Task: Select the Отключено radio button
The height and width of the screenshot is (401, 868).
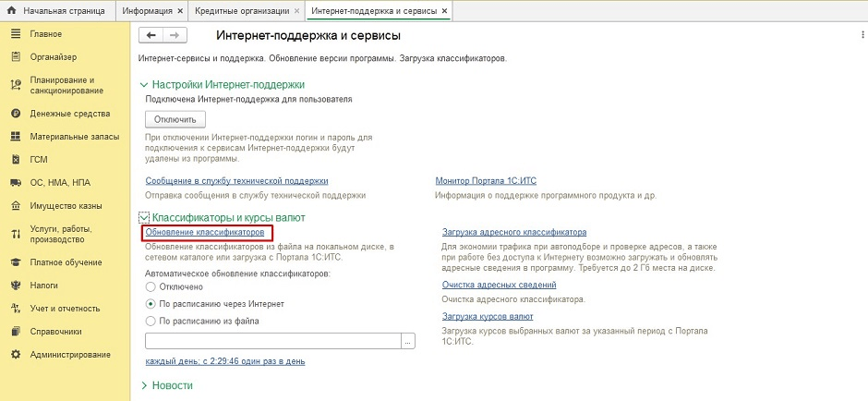Action: coord(151,287)
